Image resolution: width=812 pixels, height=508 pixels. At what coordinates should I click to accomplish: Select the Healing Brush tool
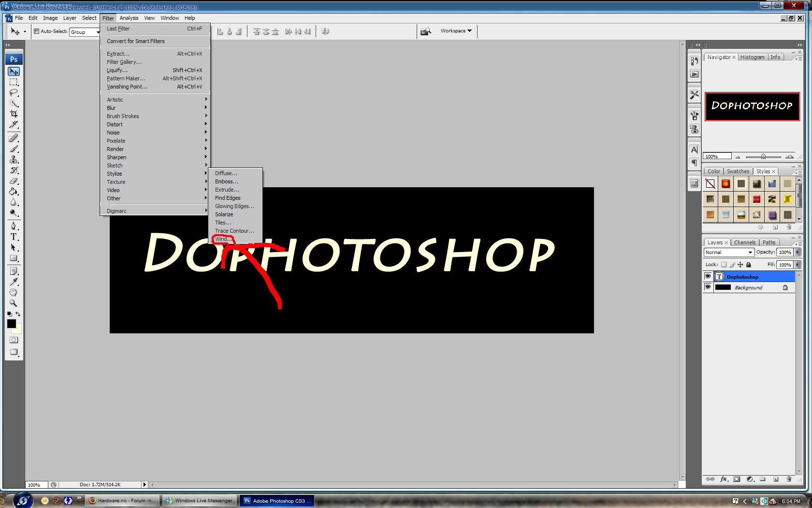(14, 138)
